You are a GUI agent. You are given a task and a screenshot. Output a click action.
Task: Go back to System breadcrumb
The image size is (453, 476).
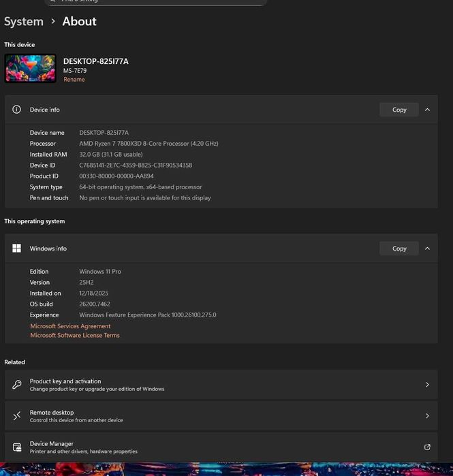(x=23, y=22)
